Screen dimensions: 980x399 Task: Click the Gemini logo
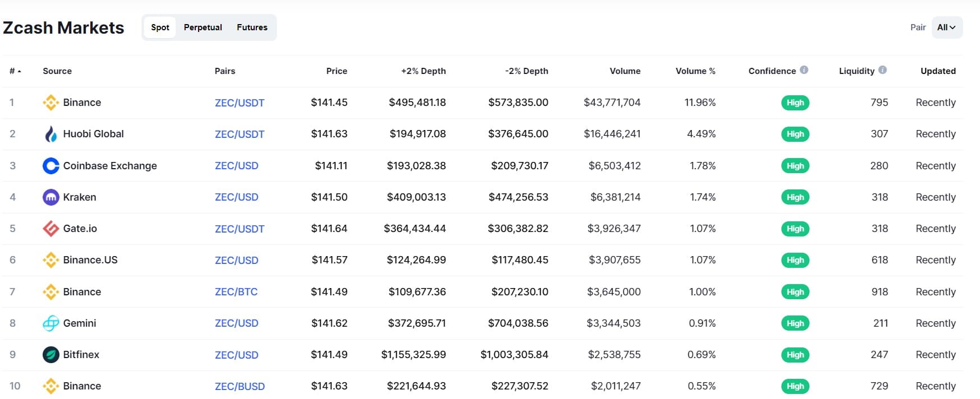51,323
